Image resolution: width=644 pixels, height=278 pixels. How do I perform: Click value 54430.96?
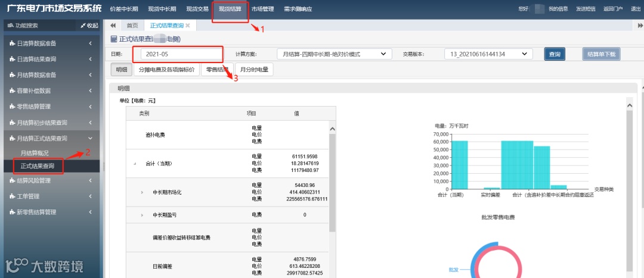point(305,185)
